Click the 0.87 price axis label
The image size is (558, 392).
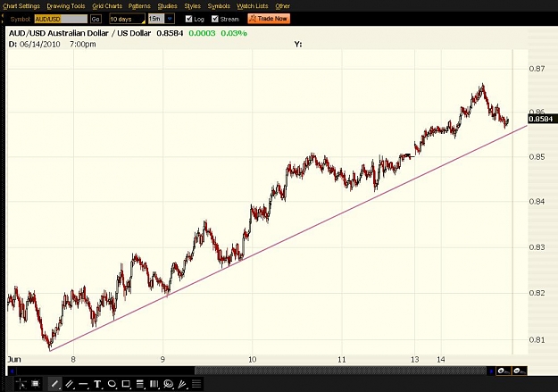click(537, 69)
